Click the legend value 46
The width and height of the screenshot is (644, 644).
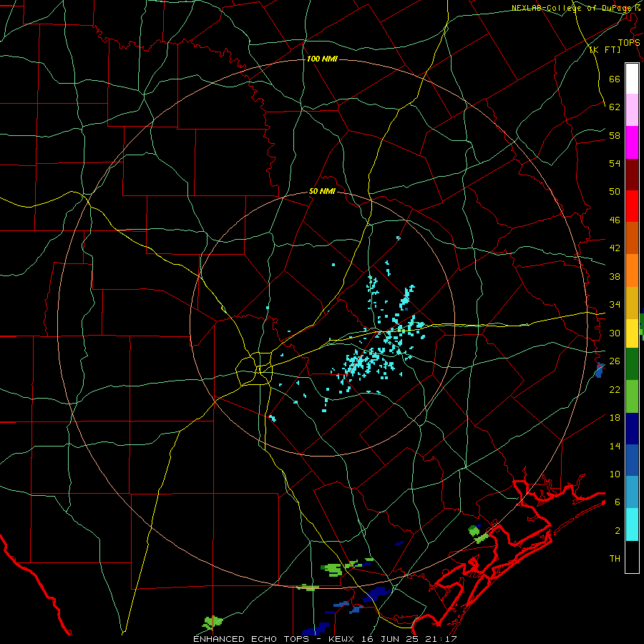615,220
